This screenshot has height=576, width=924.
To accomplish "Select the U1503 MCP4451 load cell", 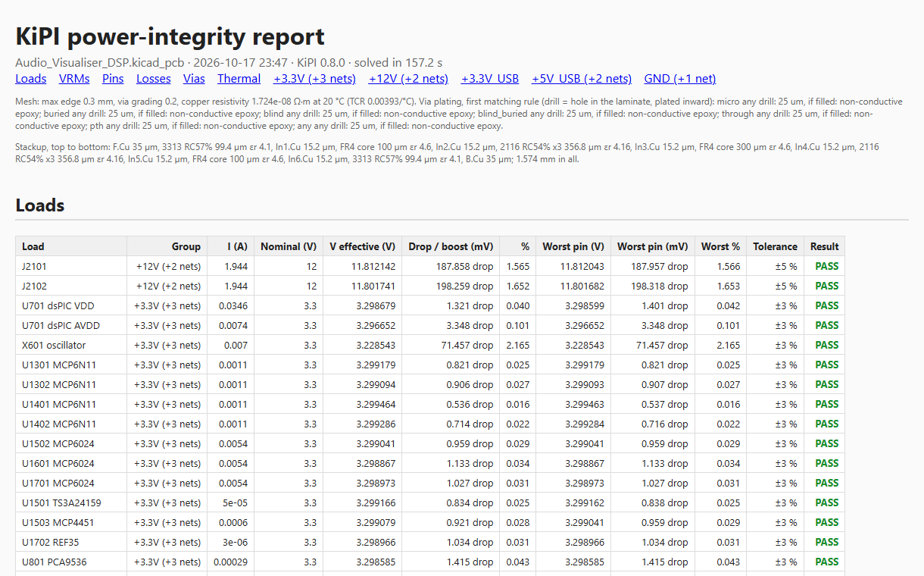I will 71,522.
